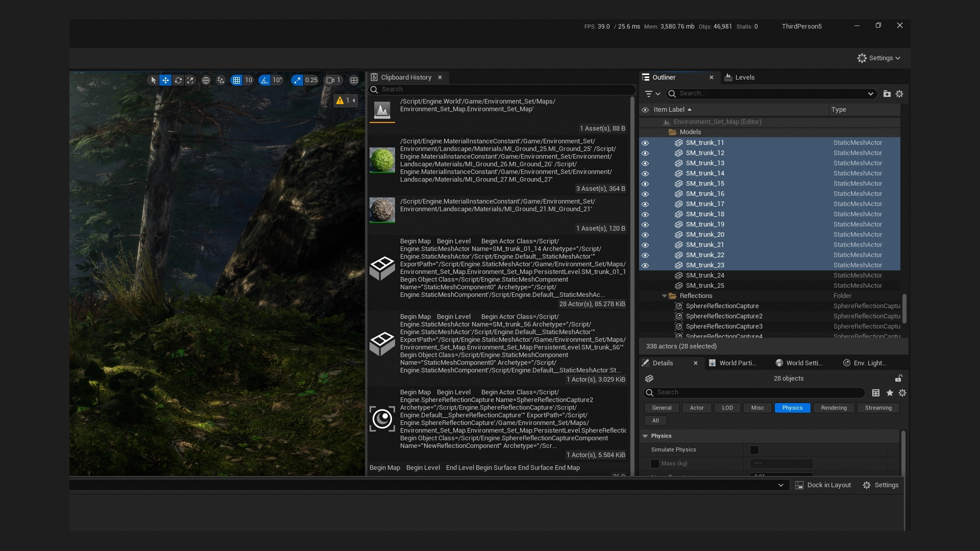Screen dimensions: 980x551
Task: Switch to the World Settings tab
Action: 799,363
